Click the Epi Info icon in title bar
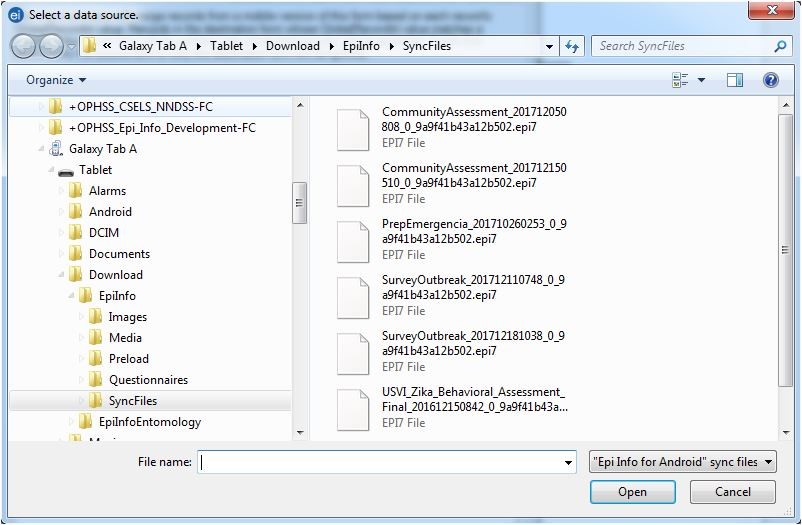This screenshot has width=802, height=525. 16,15
